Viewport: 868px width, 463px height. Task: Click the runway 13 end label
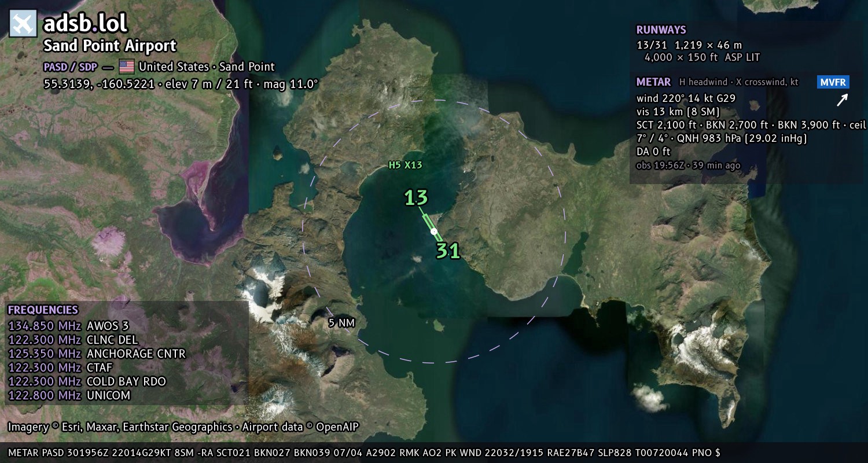tap(416, 198)
